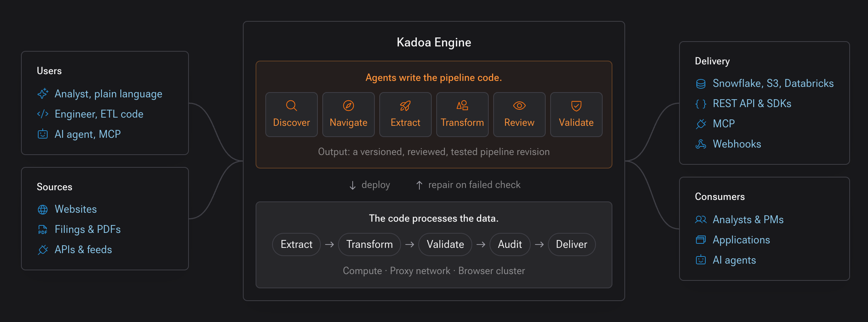868x322 pixels.
Task: Click the Users panel heading
Action: 49,71
